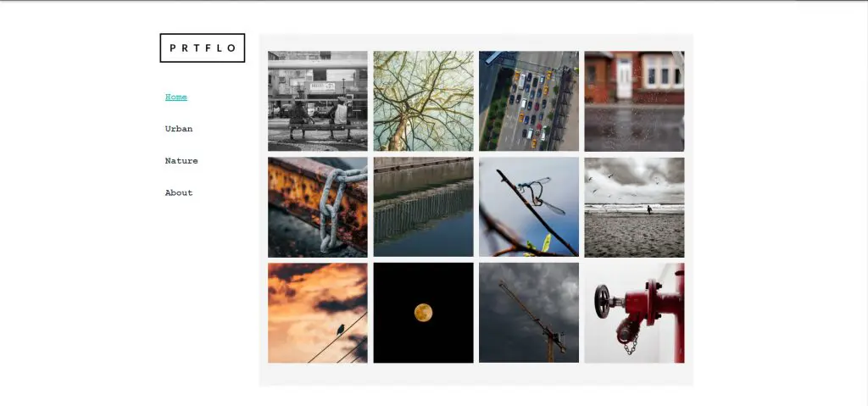
Task: Go to the Urban page
Action: point(179,129)
